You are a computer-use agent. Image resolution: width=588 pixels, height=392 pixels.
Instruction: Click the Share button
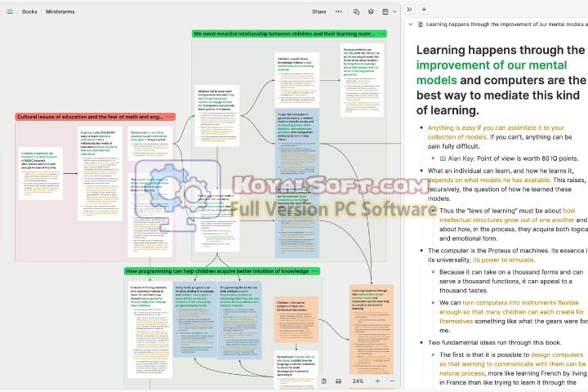[319, 11]
